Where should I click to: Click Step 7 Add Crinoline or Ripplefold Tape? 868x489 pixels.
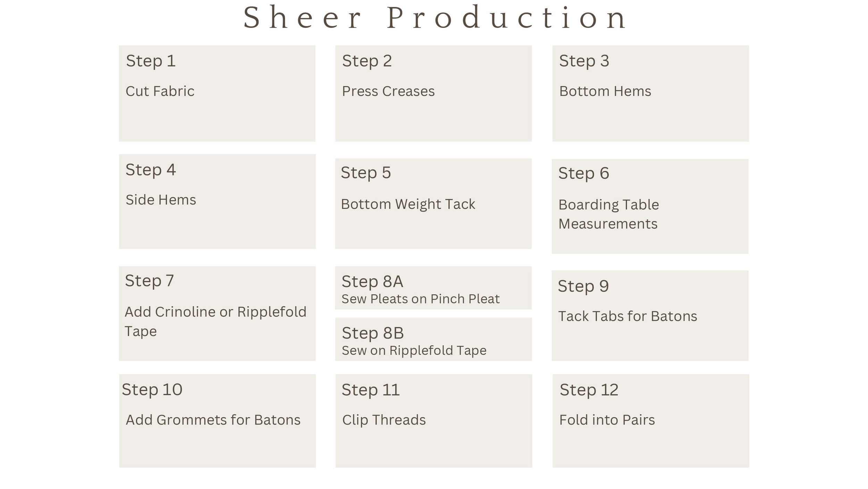tap(217, 313)
